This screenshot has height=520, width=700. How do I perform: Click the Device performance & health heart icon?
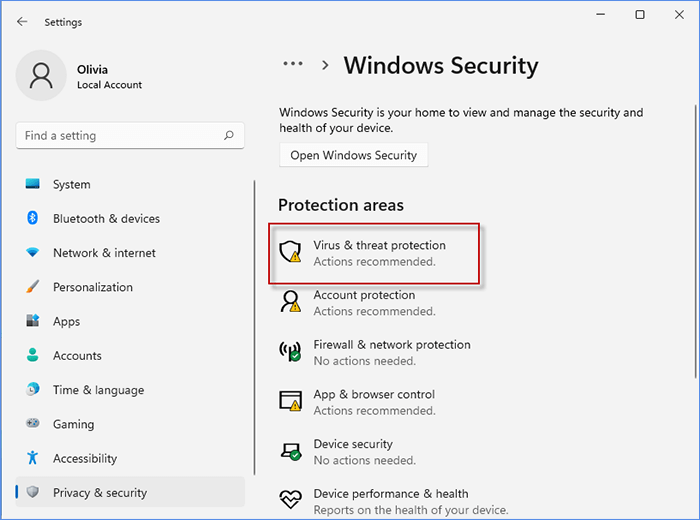click(x=291, y=500)
